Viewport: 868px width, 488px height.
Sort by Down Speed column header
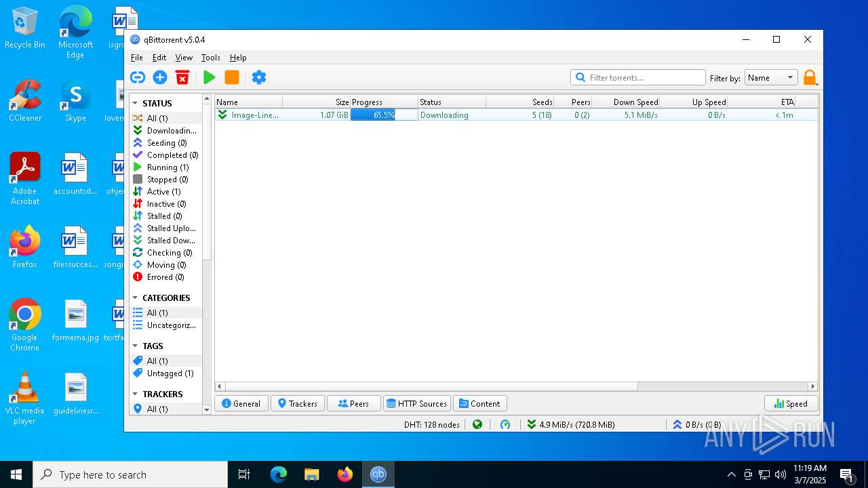click(625, 102)
